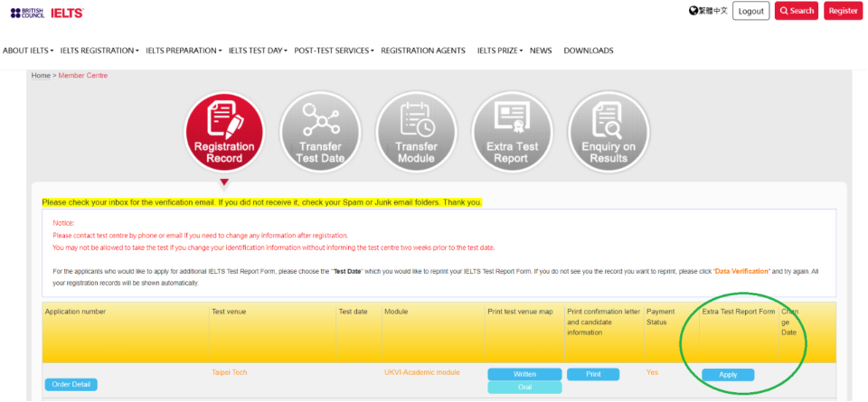
Task: Click the Registration Record circle icon
Action: point(224,131)
